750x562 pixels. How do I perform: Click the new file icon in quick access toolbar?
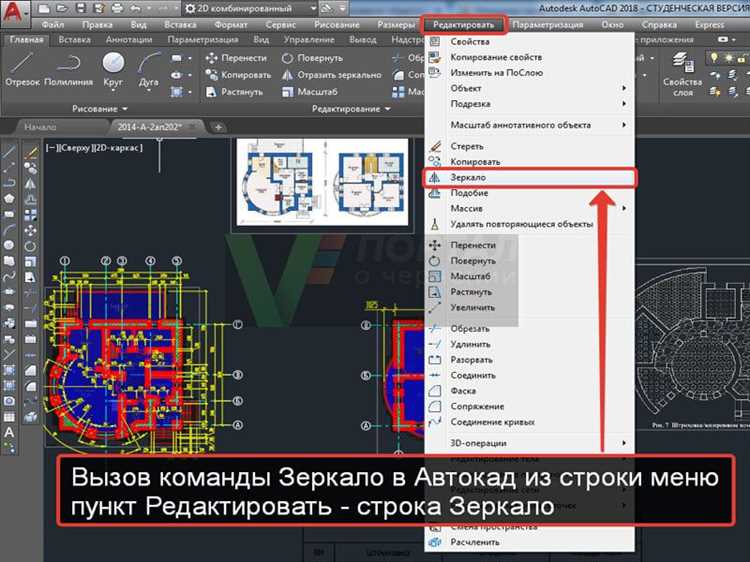click(44, 9)
